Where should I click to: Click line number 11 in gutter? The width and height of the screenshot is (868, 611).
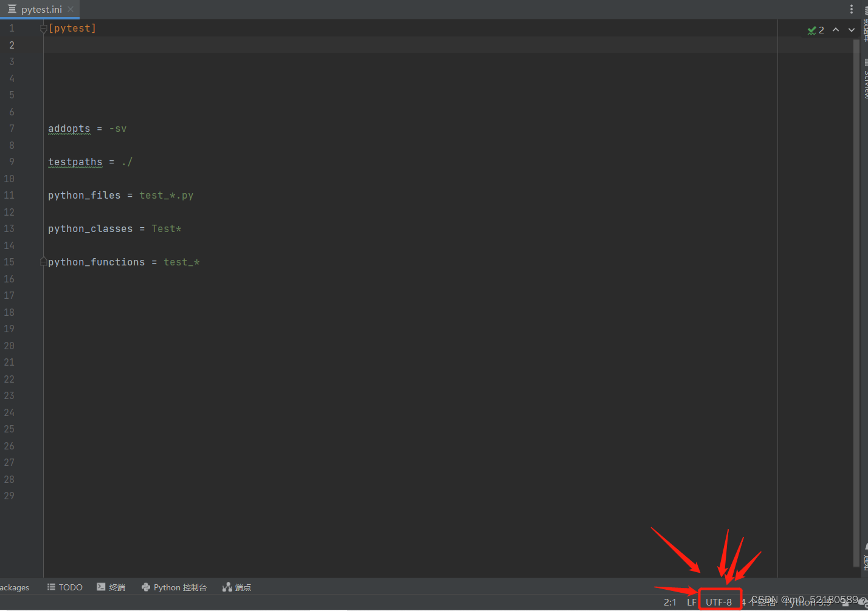pos(9,196)
